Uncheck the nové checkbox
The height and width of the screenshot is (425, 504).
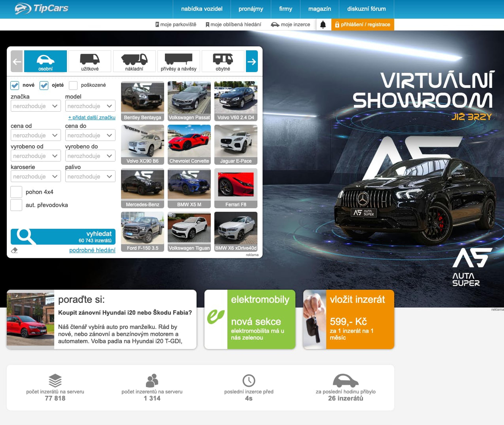coord(15,85)
